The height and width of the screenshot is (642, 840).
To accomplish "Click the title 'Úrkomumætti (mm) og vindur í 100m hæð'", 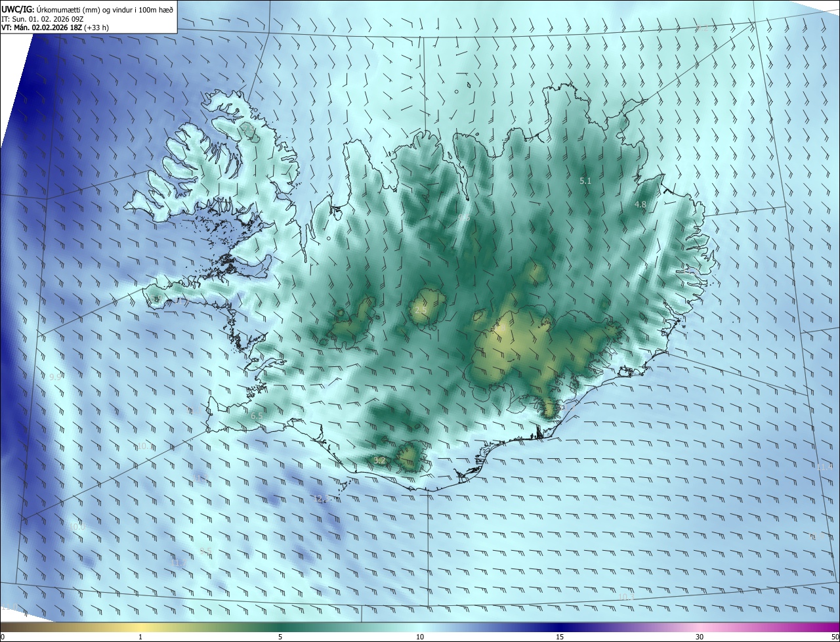I will (105, 9).
